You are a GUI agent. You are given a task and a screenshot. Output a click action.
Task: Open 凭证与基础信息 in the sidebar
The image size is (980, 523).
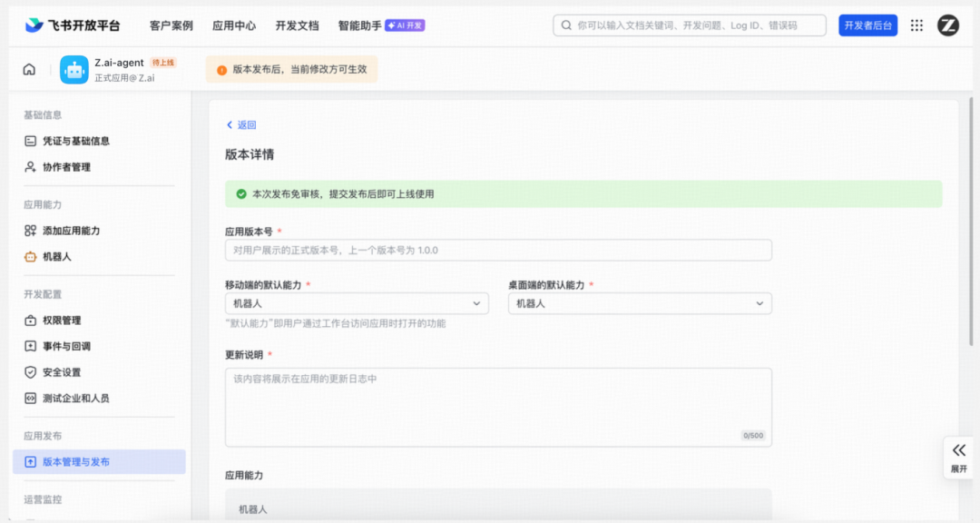pos(75,141)
